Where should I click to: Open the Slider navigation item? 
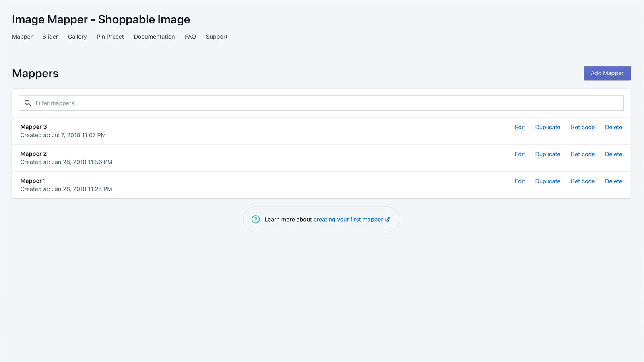coord(50,37)
